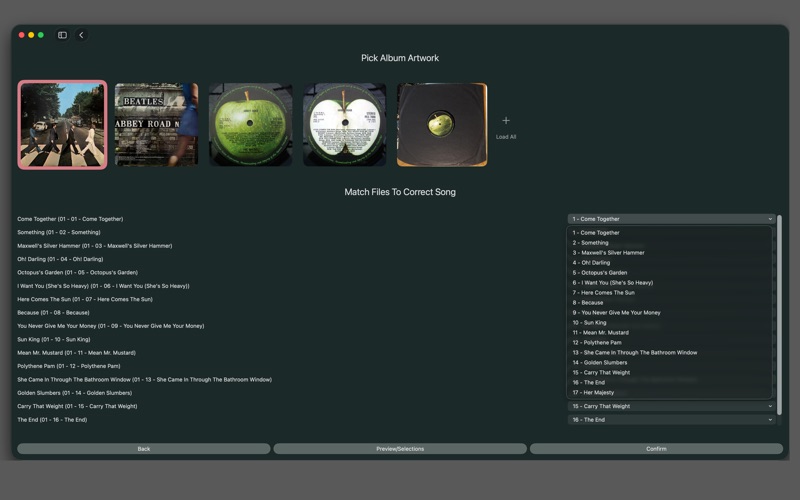
Task: Choose '3 - Maxwell's Silver Hammer' option
Action: (669, 253)
